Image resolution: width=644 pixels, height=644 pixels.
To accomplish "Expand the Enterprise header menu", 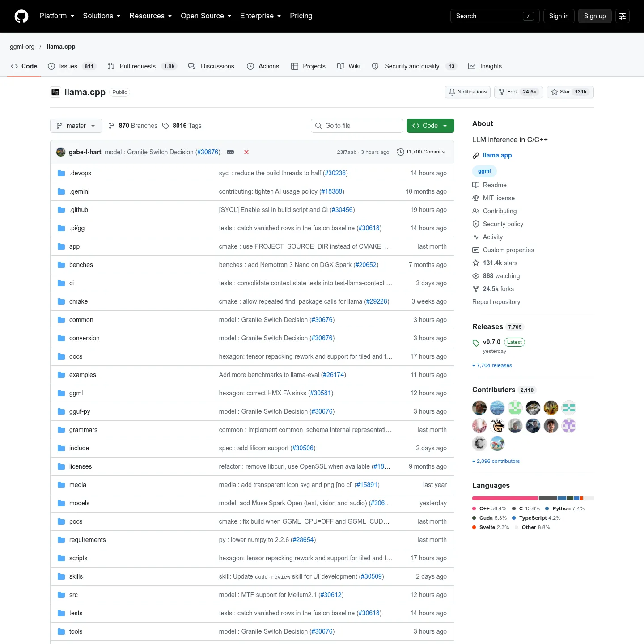I will (261, 16).
